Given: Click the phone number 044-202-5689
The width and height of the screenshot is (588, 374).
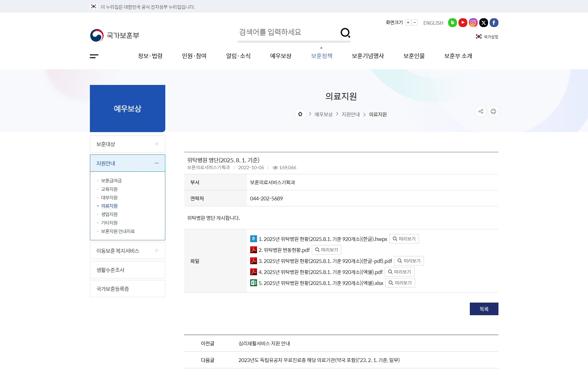Looking at the screenshot, I should (266, 198).
